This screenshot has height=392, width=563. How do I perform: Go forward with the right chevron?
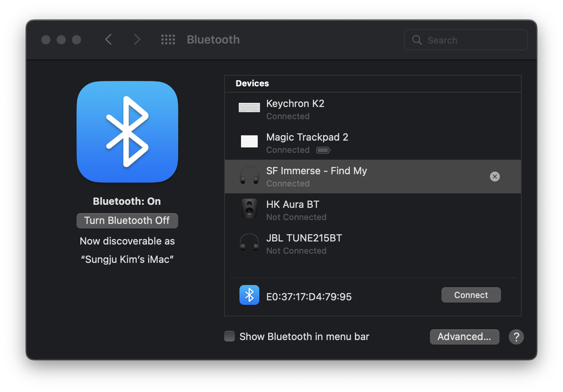137,39
